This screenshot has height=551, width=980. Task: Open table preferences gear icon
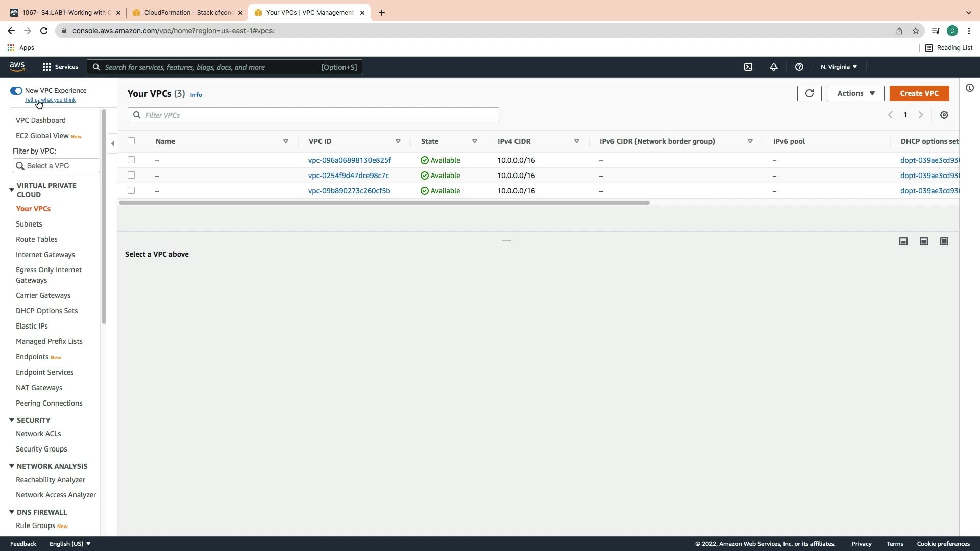pyautogui.click(x=944, y=115)
